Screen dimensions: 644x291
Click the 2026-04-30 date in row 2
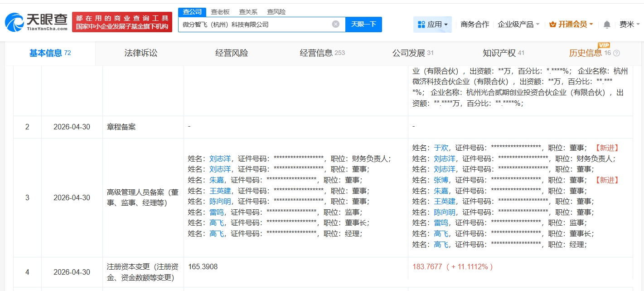pyautogui.click(x=72, y=127)
